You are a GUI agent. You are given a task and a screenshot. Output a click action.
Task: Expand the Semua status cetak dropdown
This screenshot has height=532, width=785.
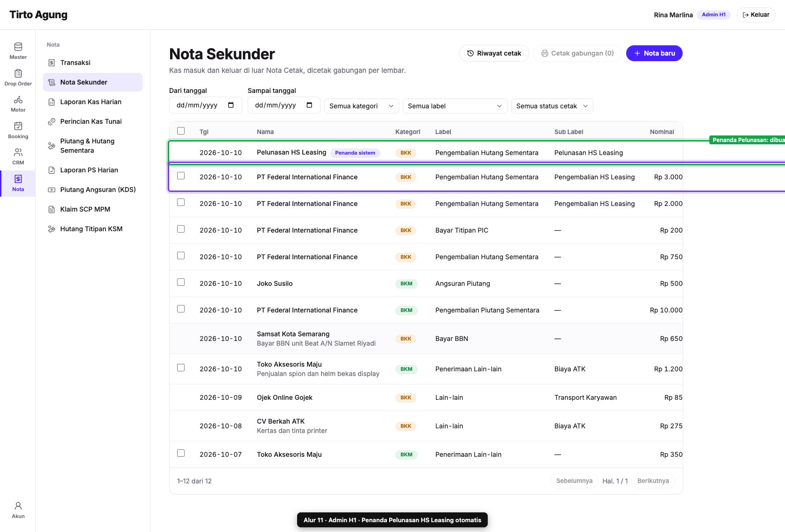[552, 106]
